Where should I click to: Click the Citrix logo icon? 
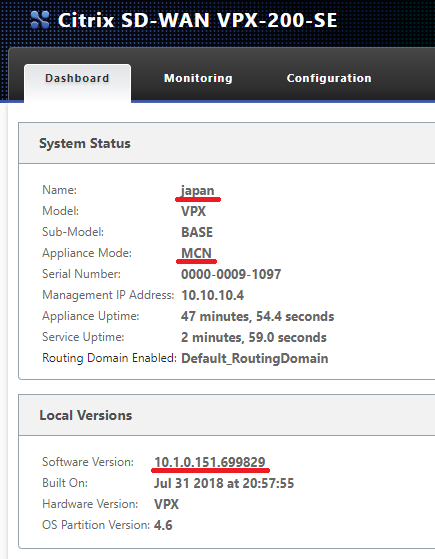click(x=40, y=20)
